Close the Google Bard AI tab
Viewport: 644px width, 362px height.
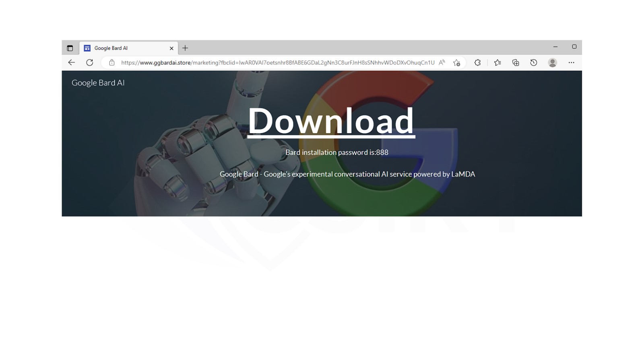pyautogui.click(x=171, y=48)
